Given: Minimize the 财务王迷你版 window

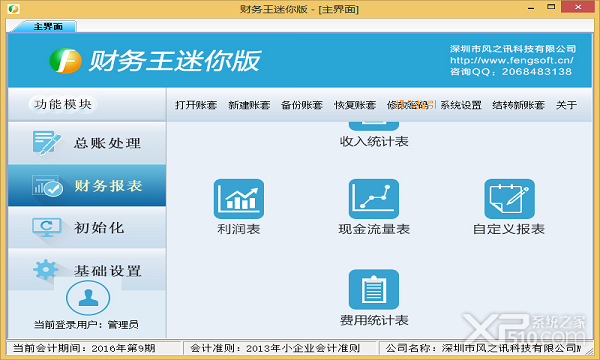Looking at the screenshot, I should pyautogui.click(x=531, y=8).
